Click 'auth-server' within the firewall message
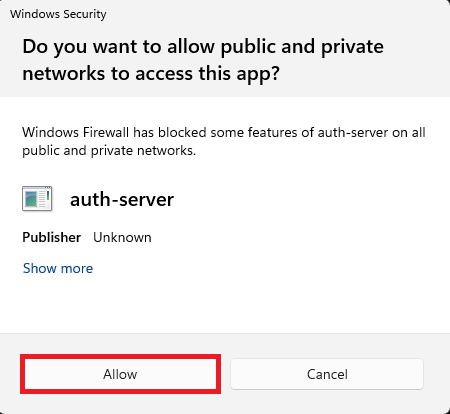 (x=353, y=133)
